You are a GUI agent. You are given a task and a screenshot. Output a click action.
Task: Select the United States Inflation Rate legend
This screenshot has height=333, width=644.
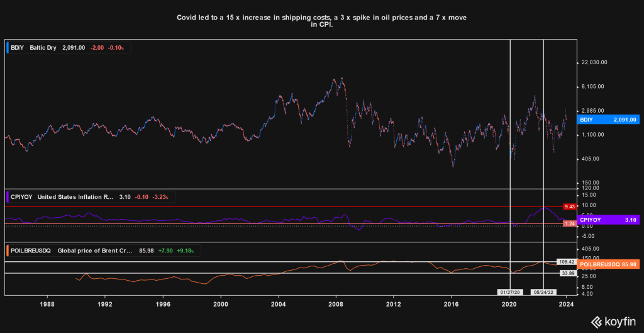tap(75, 197)
